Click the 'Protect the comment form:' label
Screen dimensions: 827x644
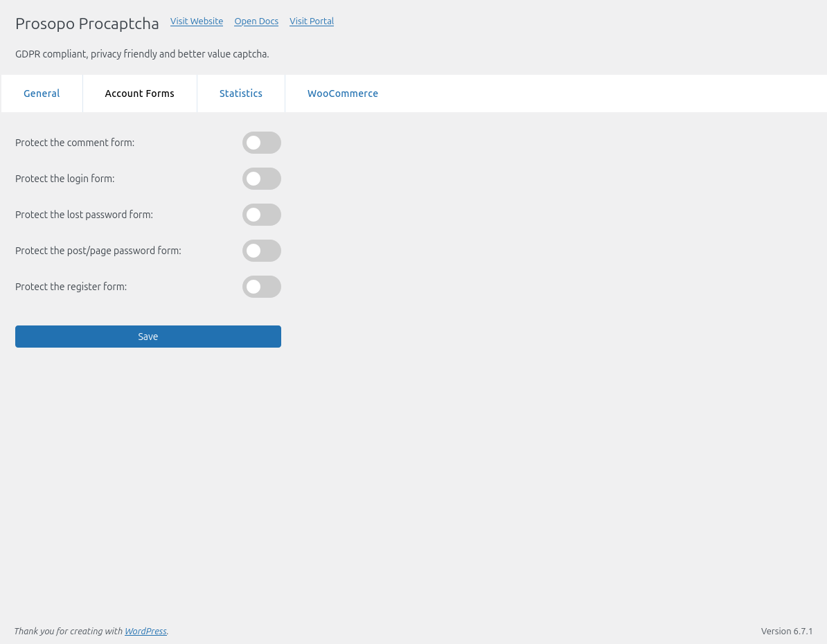[x=75, y=143]
